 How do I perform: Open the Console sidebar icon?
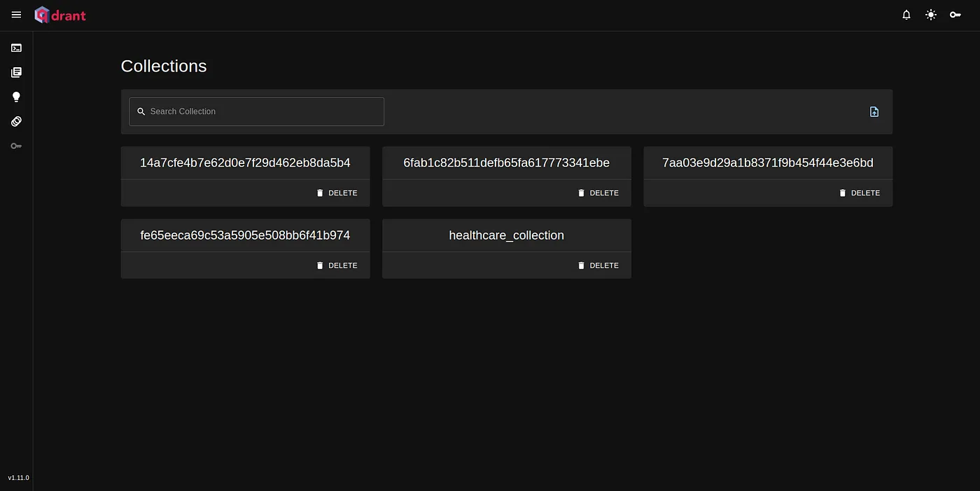click(16, 48)
